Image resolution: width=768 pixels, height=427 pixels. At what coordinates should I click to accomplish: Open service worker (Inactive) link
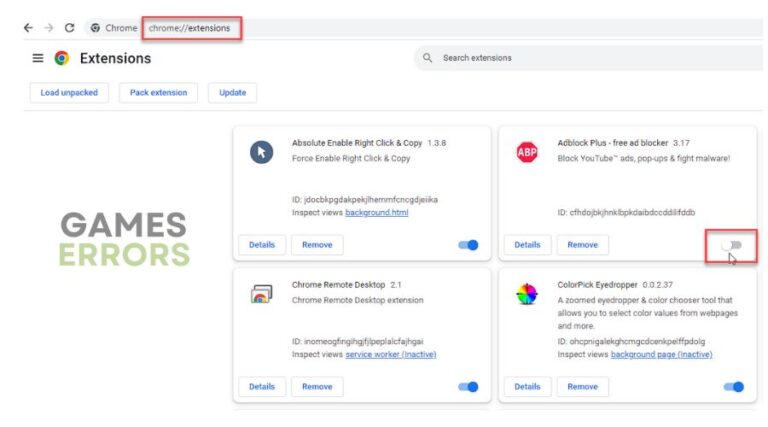coord(391,354)
